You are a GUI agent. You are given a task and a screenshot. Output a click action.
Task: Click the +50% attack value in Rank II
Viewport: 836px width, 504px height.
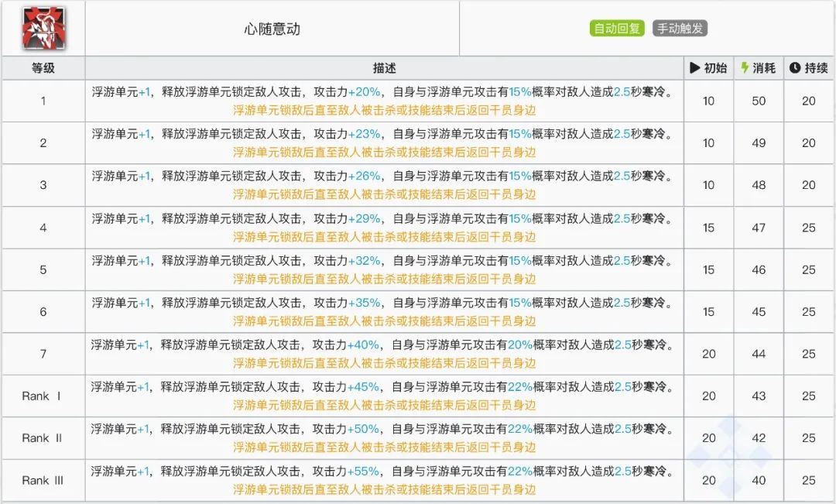(363, 430)
